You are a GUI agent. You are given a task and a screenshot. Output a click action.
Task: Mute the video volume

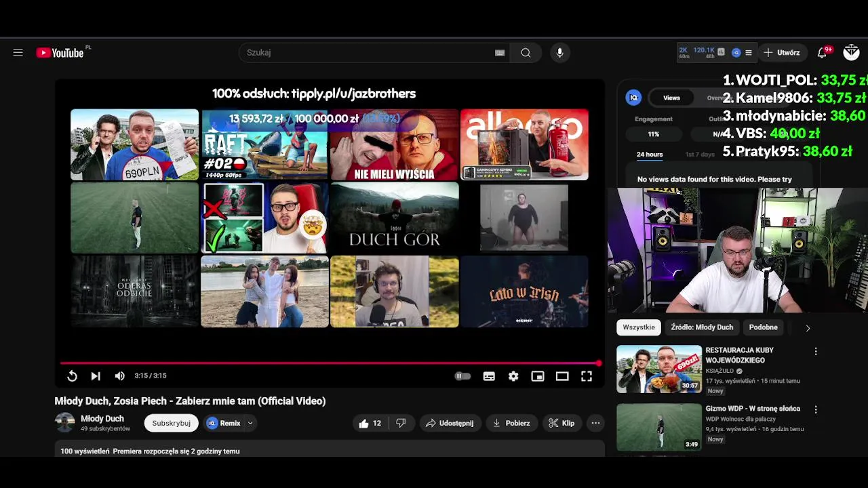[120, 376]
